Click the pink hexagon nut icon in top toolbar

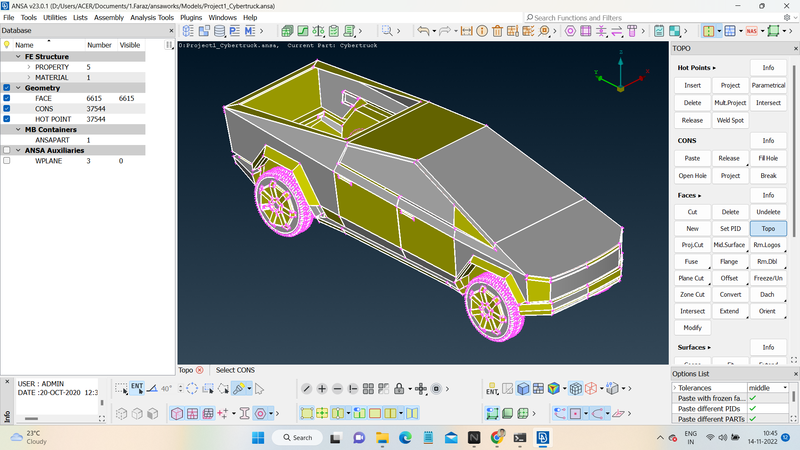(x=570, y=31)
